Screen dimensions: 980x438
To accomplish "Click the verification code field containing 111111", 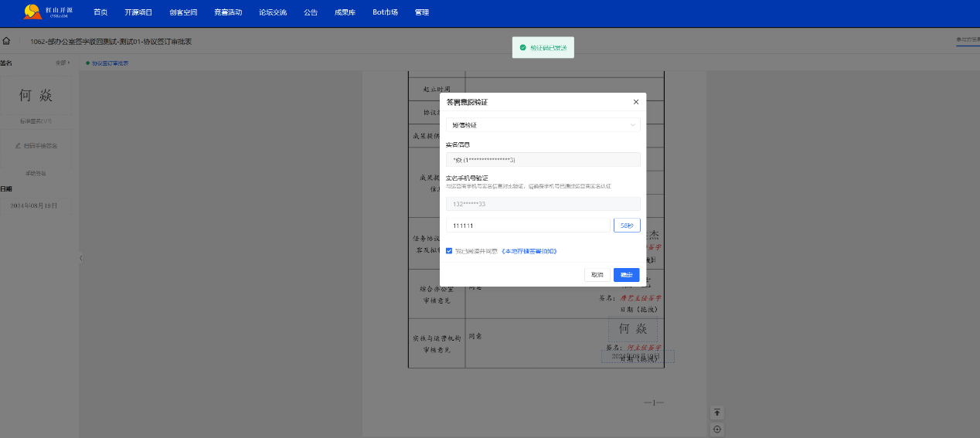I will coord(528,226).
